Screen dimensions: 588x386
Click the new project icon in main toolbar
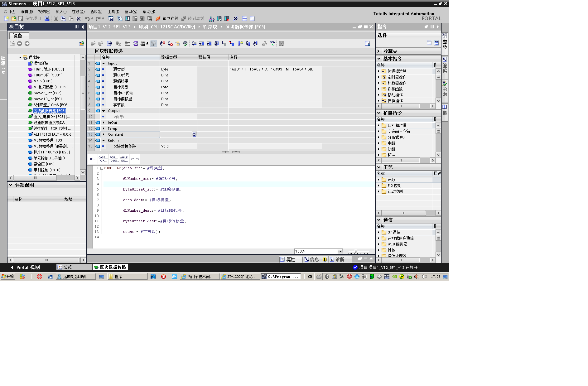(x=7, y=19)
